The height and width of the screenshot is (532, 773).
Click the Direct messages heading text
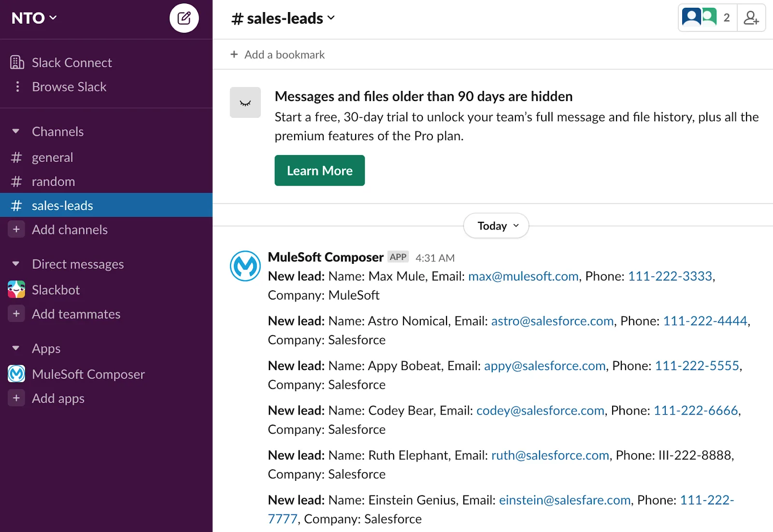[78, 264]
